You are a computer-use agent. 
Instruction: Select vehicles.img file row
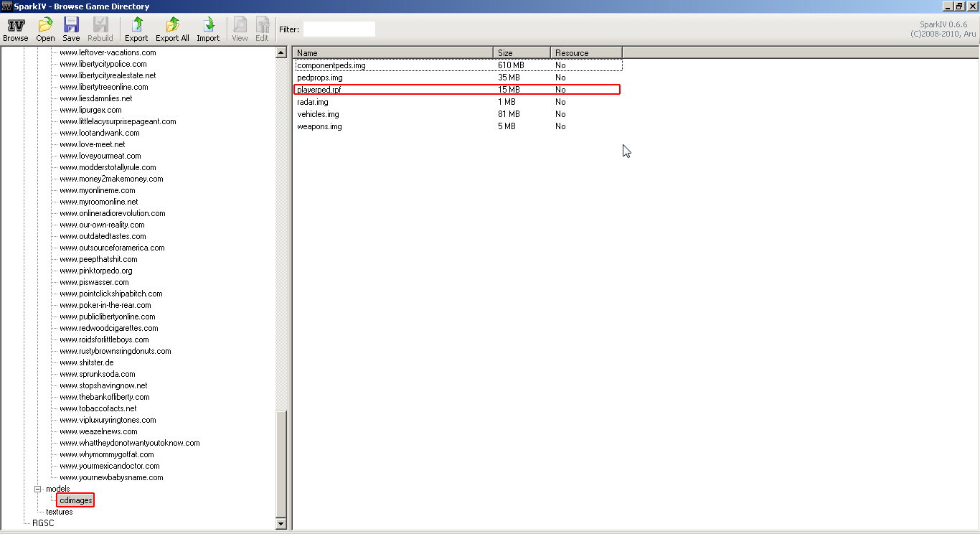pos(457,114)
